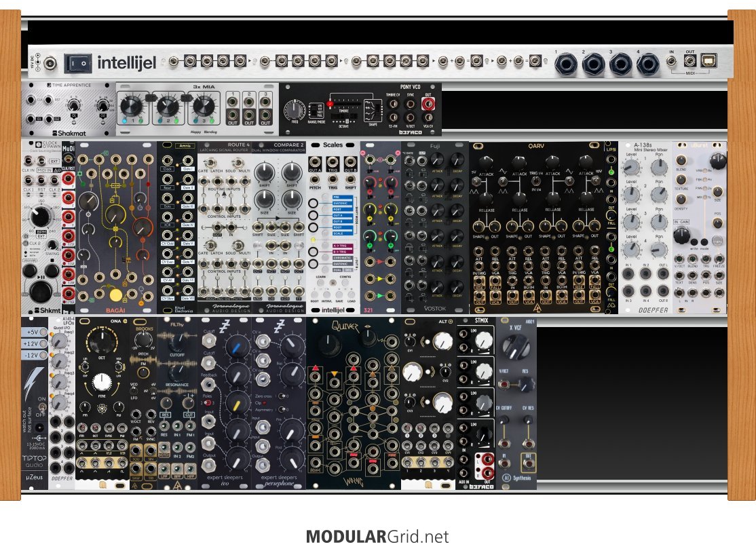The width and height of the screenshot is (756, 551).
Task: Click the red L OUT jack on STMIX
Action: (488, 460)
